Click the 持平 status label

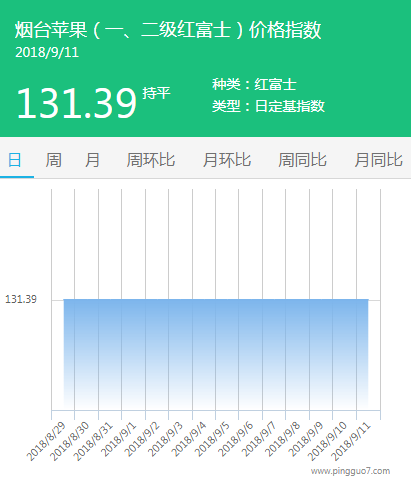coord(157,93)
